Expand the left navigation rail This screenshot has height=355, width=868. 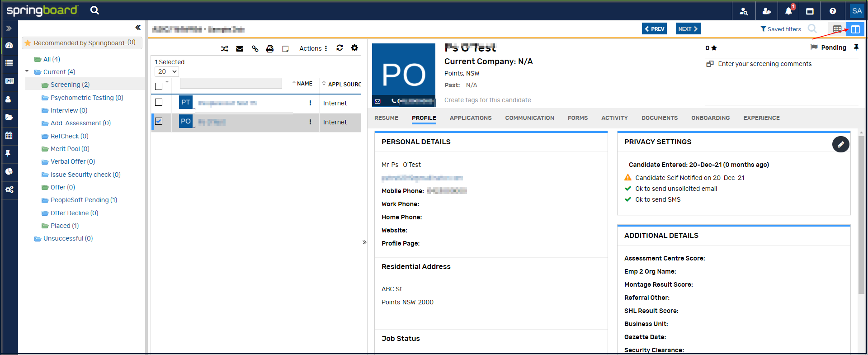click(x=9, y=28)
